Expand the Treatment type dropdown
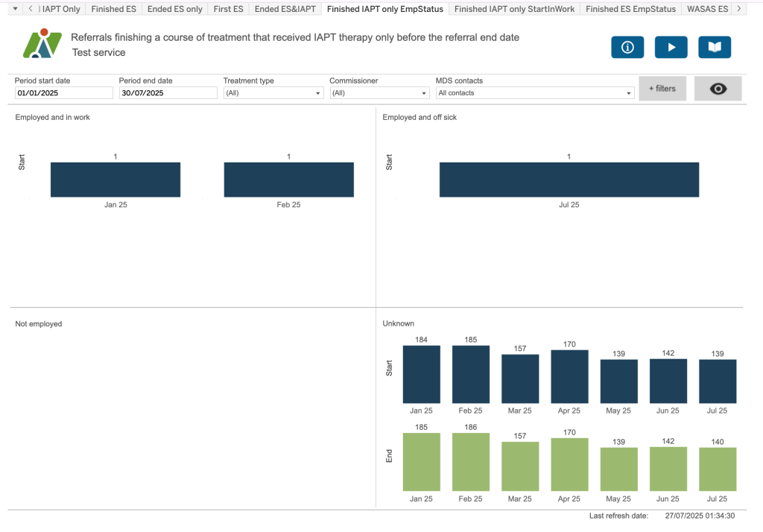This screenshot has height=532, width=763. (273, 93)
